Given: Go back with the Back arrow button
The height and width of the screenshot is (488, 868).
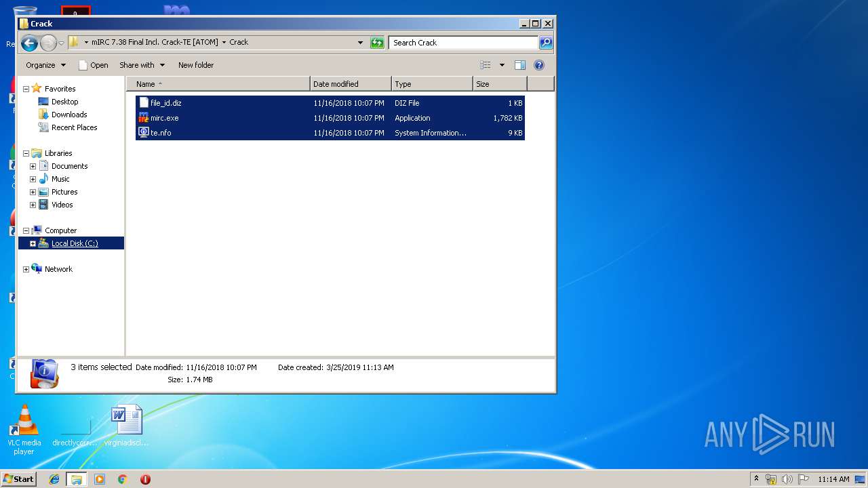Looking at the screenshot, I should pyautogui.click(x=29, y=43).
